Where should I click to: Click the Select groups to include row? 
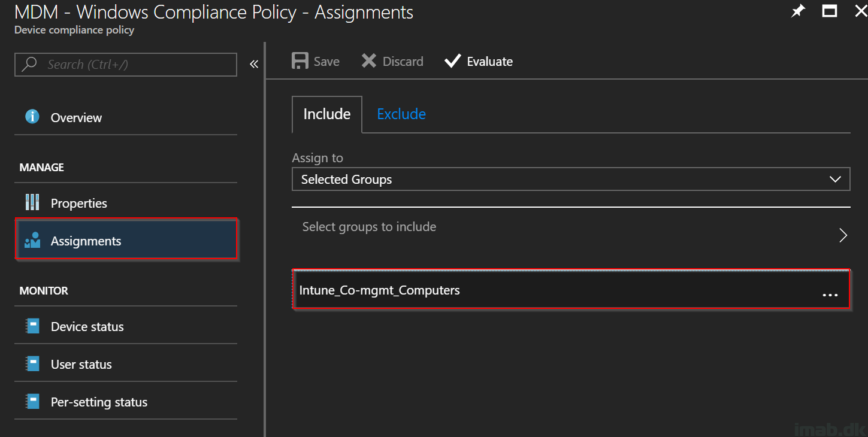point(571,235)
